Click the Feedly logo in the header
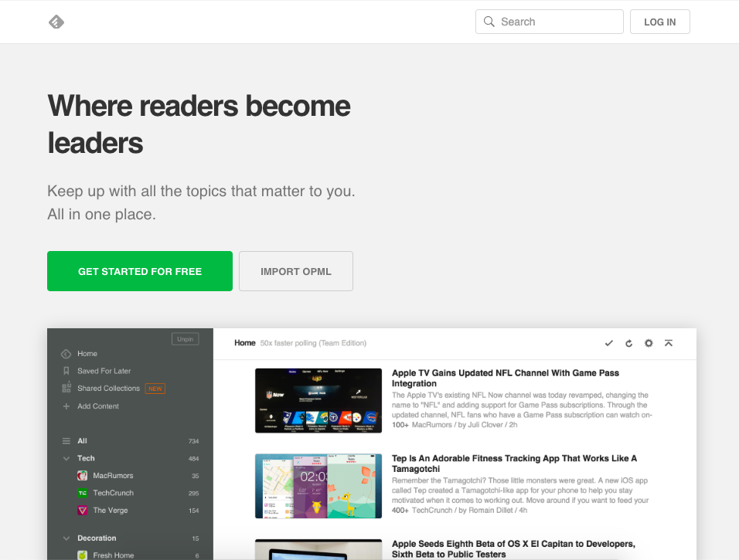Image resolution: width=739 pixels, height=560 pixels. coord(56,22)
